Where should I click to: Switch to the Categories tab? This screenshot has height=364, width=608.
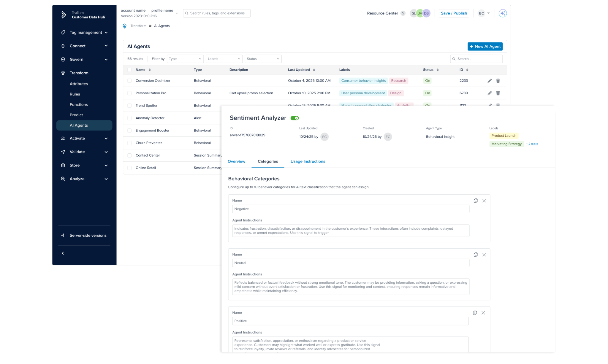(x=268, y=162)
